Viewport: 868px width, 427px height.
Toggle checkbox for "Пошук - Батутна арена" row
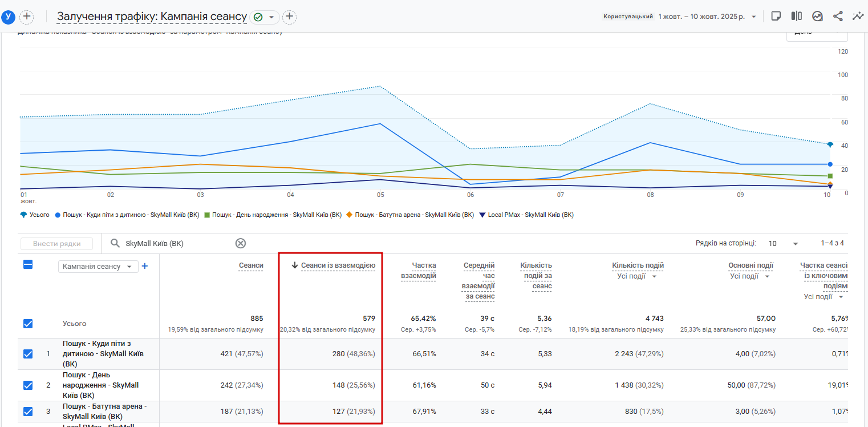tap(28, 412)
